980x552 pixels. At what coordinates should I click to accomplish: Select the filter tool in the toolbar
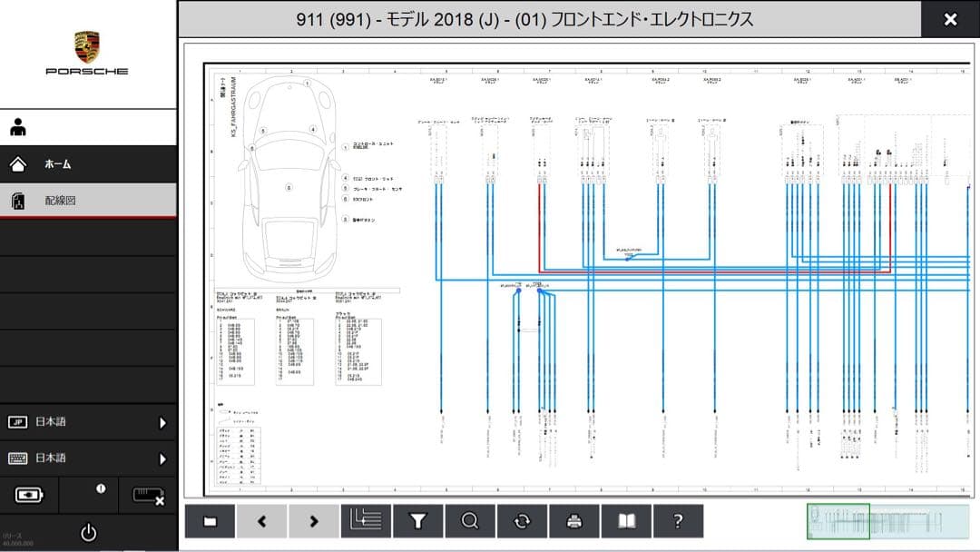417,520
